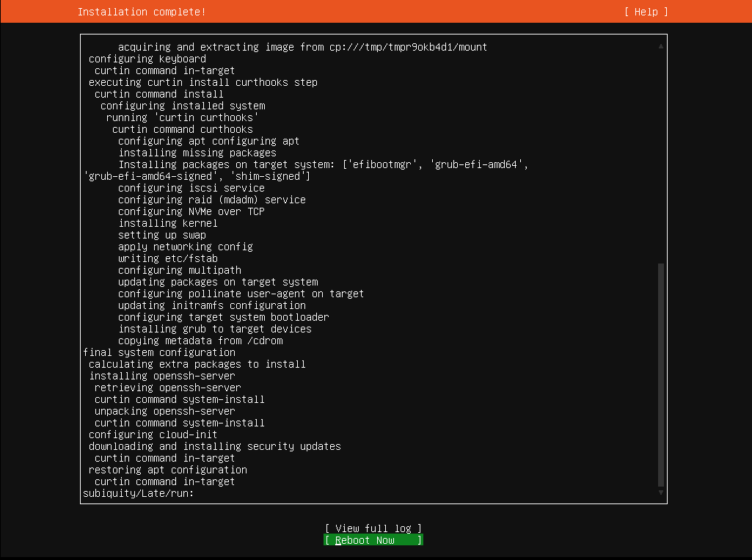Click 'configuring pollinate user-agent on target' line
This screenshot has width=752, height=560.
(x=241, y=294)
